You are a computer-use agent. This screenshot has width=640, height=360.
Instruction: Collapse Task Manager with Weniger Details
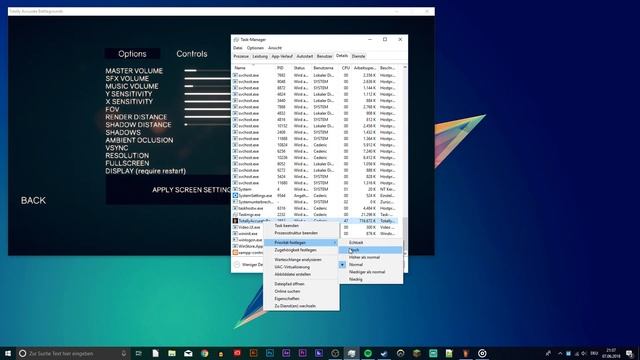coord(249,264)
